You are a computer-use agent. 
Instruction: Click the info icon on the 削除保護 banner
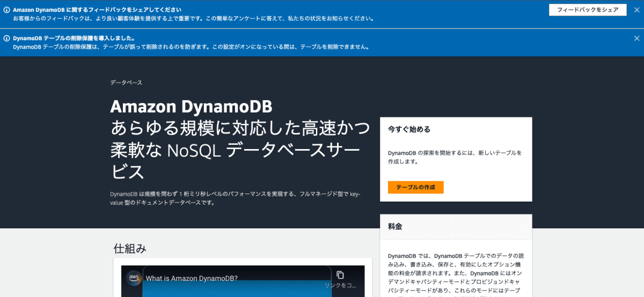pyautogui.click(x=7, y=39)
